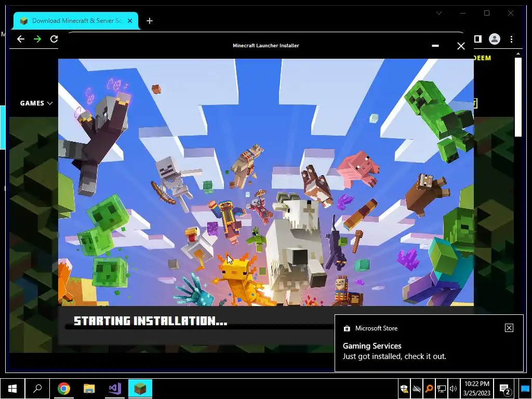Open the clock showing 10:22 PM
Viewport: 532px width, 399px height.
coord(477,389)
